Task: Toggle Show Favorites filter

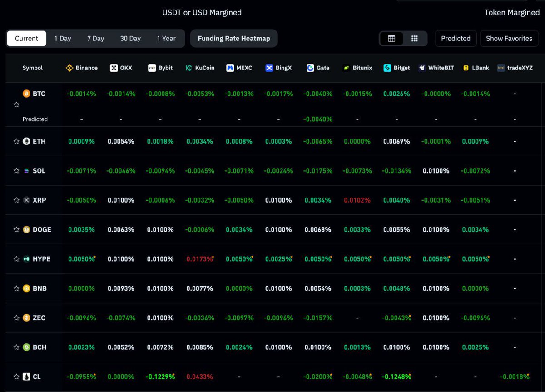Action: tap(509, 39)
